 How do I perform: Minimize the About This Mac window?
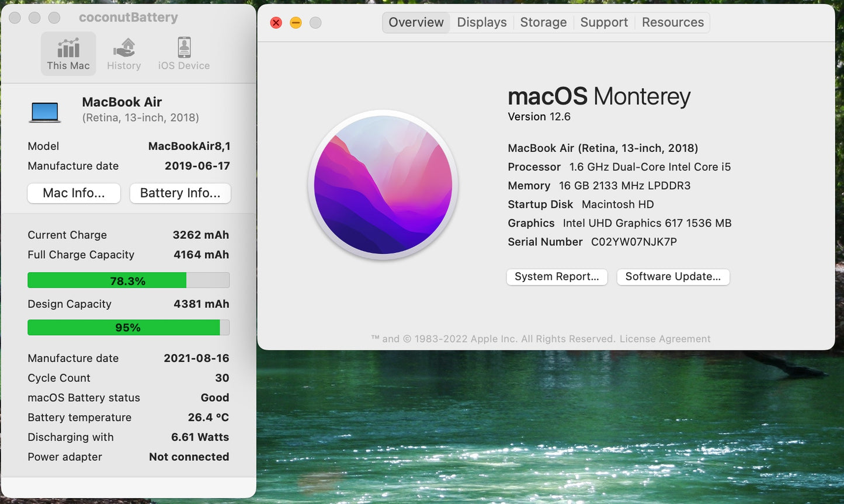click(296, 23)
